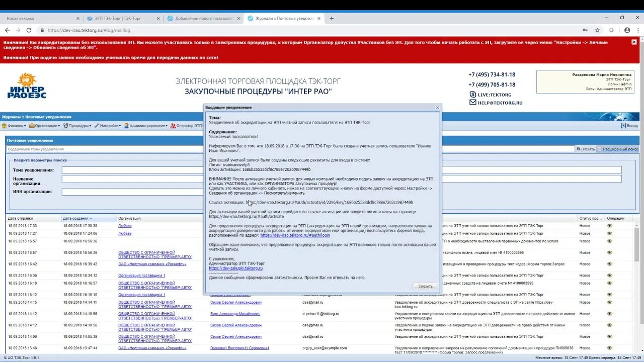The height and width of the screenshot is (362, 644).
Task: View notification sent 18.09.2018 14:15
Action: pyautogui.click(x=609, y=302)
